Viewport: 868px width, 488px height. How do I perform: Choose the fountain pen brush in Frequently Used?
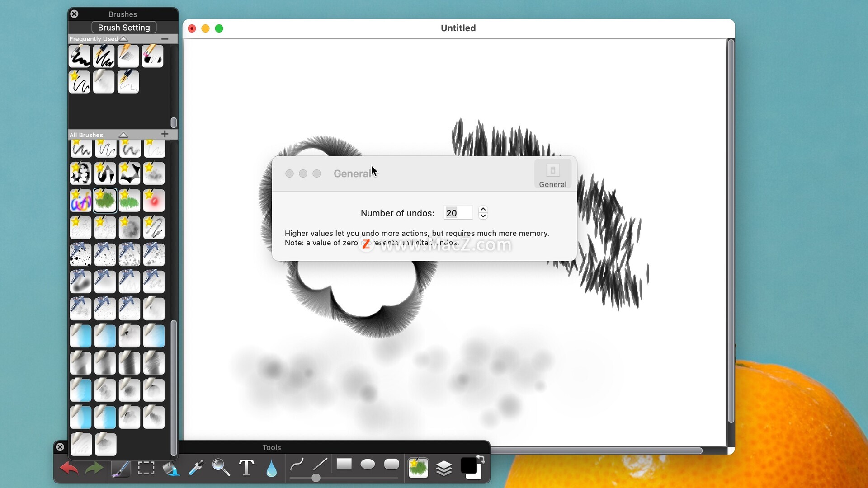pyautogui.click(x=104, y=56)
